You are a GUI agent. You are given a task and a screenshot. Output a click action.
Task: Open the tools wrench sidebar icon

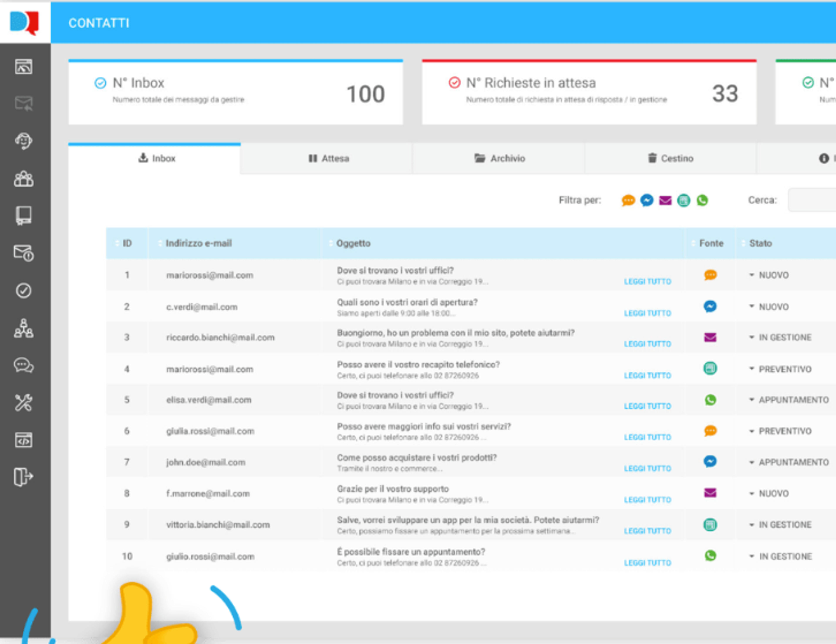click(x=24, y=403)
